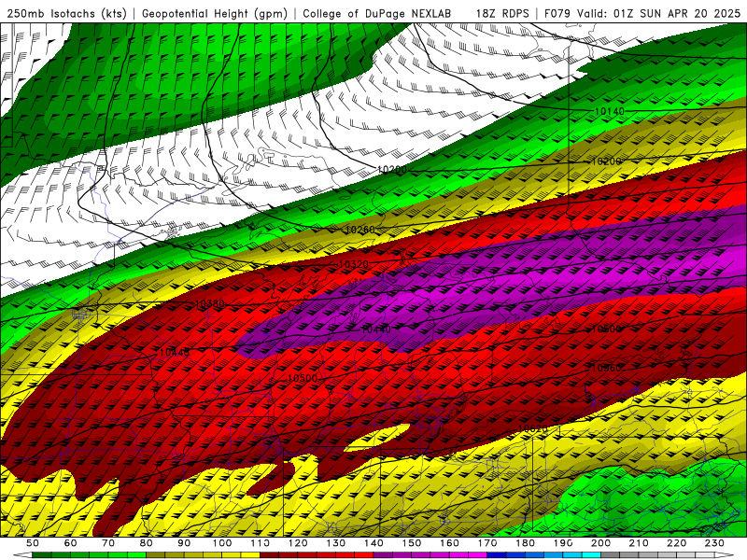Click the 10380 height contour label

pos(209,304)
